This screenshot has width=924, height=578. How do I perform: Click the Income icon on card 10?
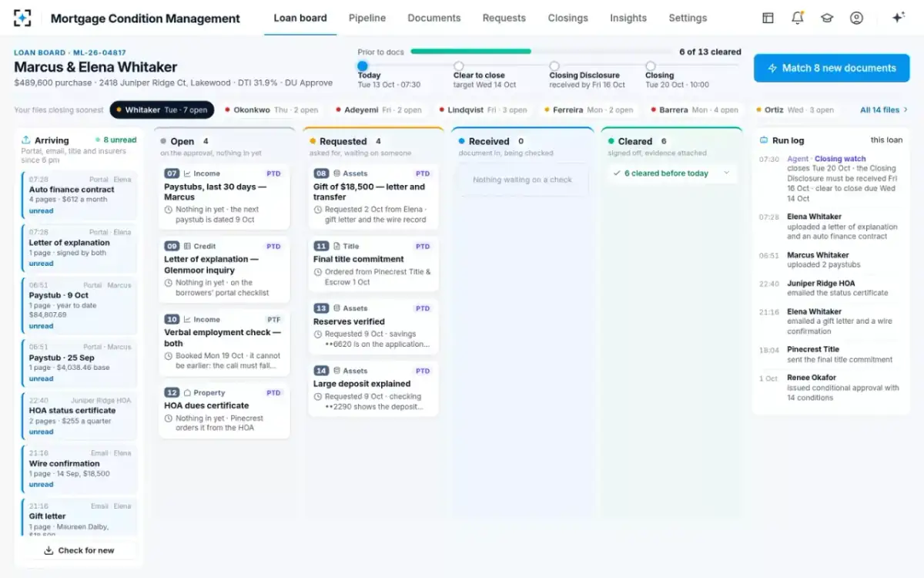coord(187,319)
